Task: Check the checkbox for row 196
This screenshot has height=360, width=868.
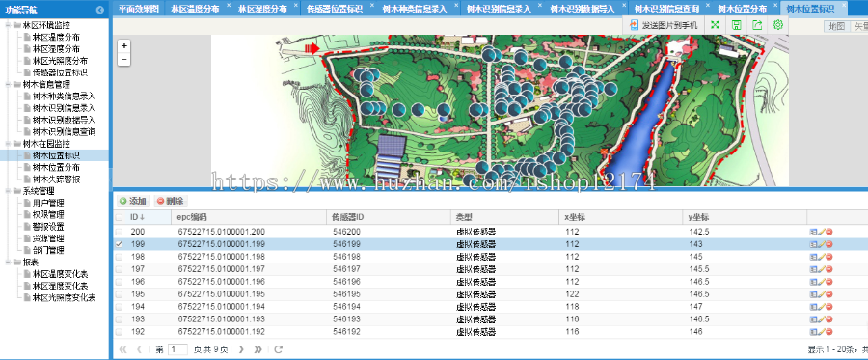Action: (x=119, y=282)
